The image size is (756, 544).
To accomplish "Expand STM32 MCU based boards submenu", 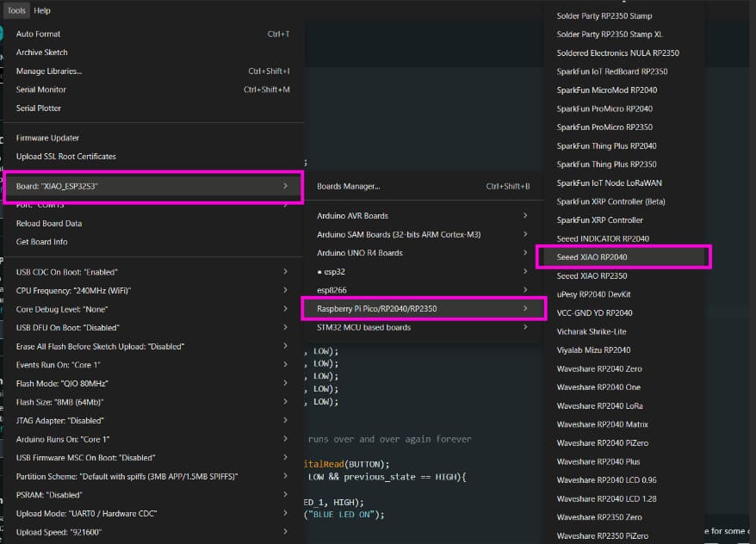I will [364, 327].
